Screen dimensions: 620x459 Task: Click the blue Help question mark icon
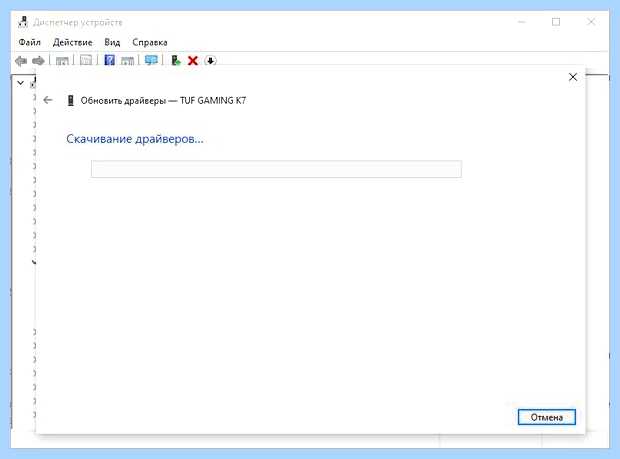[x=110, y=60]
